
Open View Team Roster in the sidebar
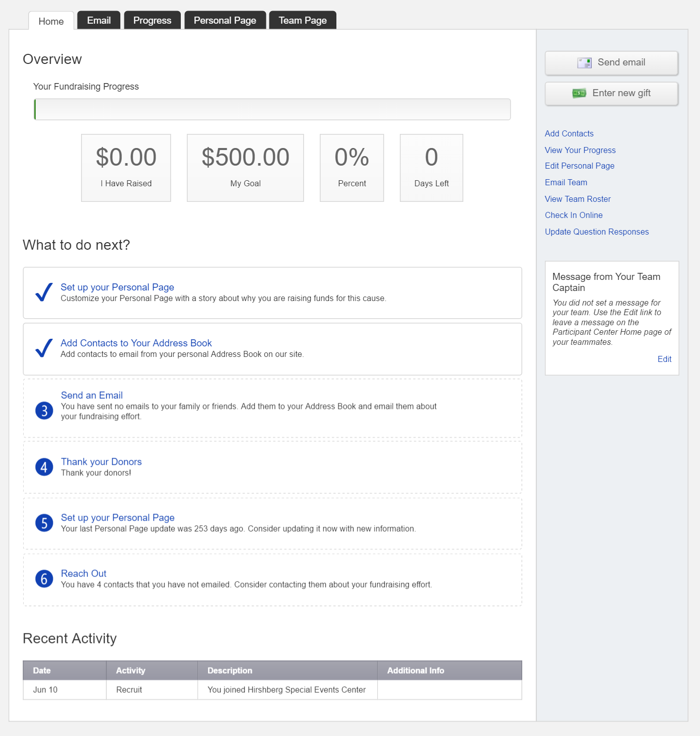point(578,199)
